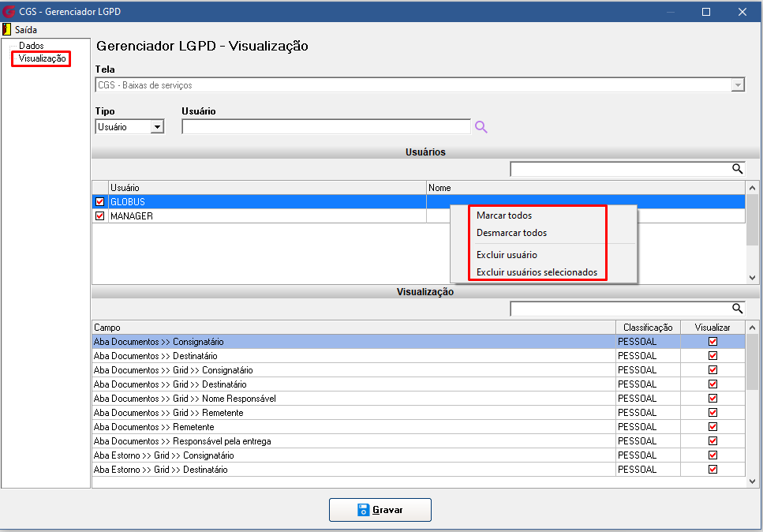Viewport: 763px width, 532px height.
Task: Select row Aba Estorno >> Grid >> Consignatário
Action: point(418,455)
